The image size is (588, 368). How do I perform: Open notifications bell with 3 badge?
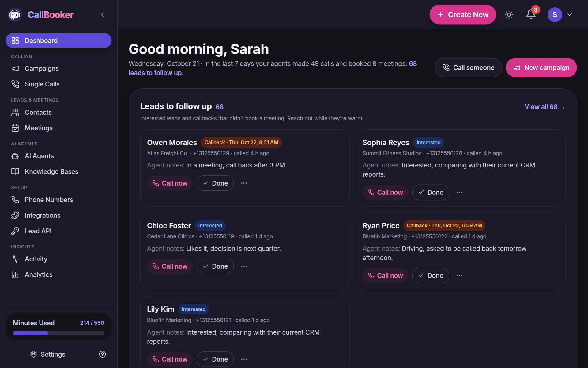531,14
